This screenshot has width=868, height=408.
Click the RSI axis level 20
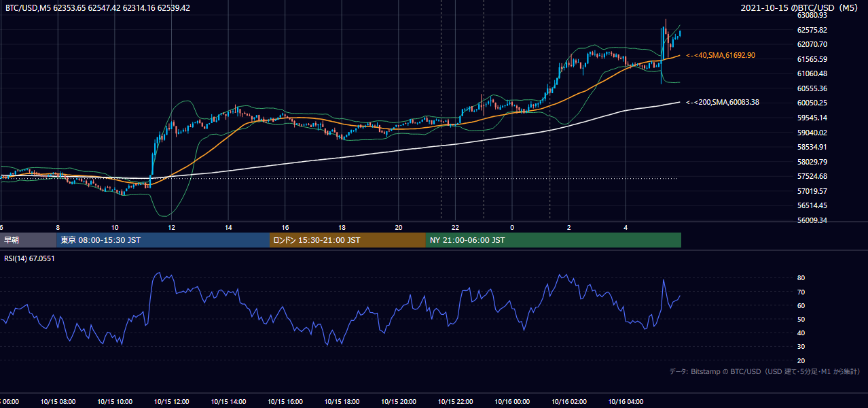pyautogui.click(x=801, y=360)
